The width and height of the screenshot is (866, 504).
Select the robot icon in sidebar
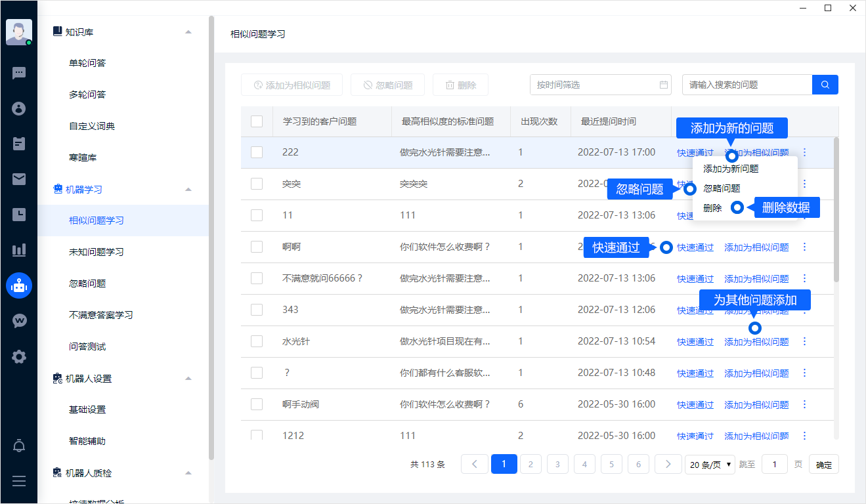pos(19,285)
